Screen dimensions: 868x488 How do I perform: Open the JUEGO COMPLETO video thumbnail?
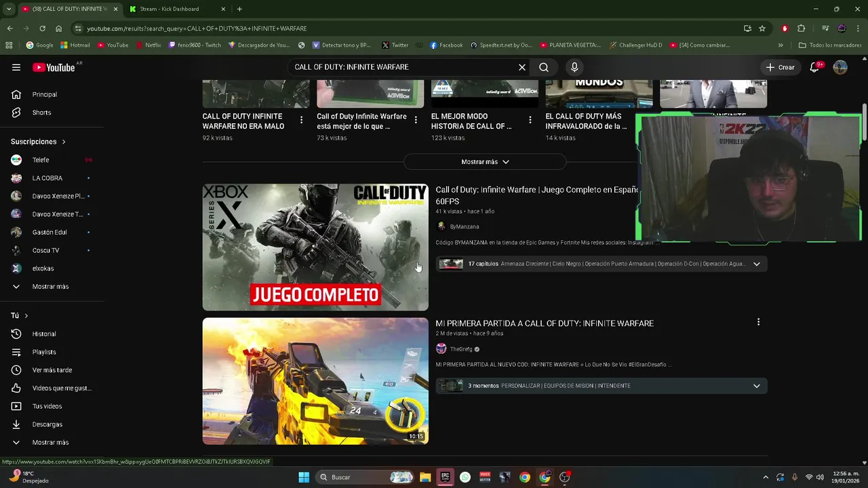[315, 247]
